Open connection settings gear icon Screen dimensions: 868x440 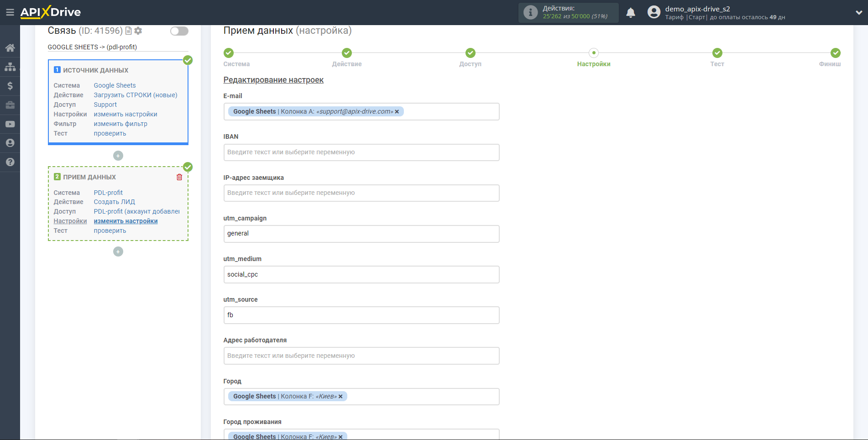138,31
